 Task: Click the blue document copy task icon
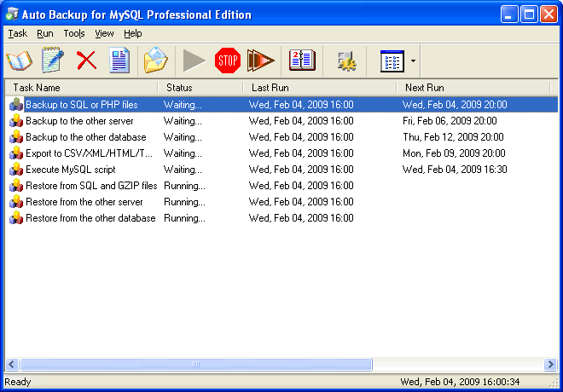(119, 60)
